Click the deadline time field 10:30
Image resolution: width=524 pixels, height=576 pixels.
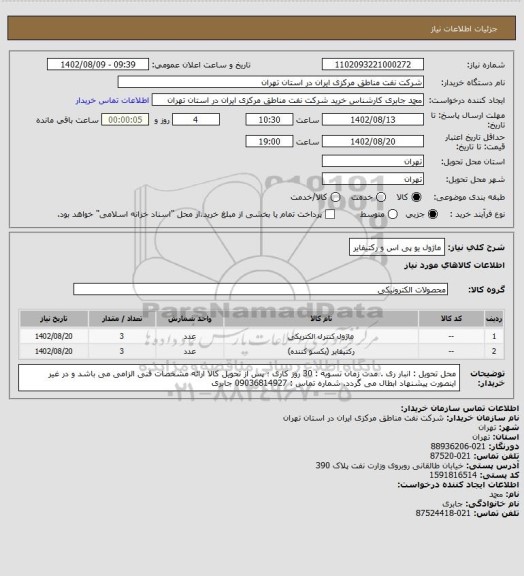point(269,120)
